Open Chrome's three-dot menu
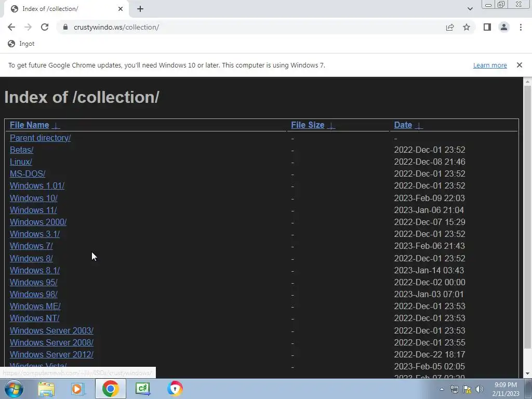Viewport: 532px width, 399px height. coord(521,27)
